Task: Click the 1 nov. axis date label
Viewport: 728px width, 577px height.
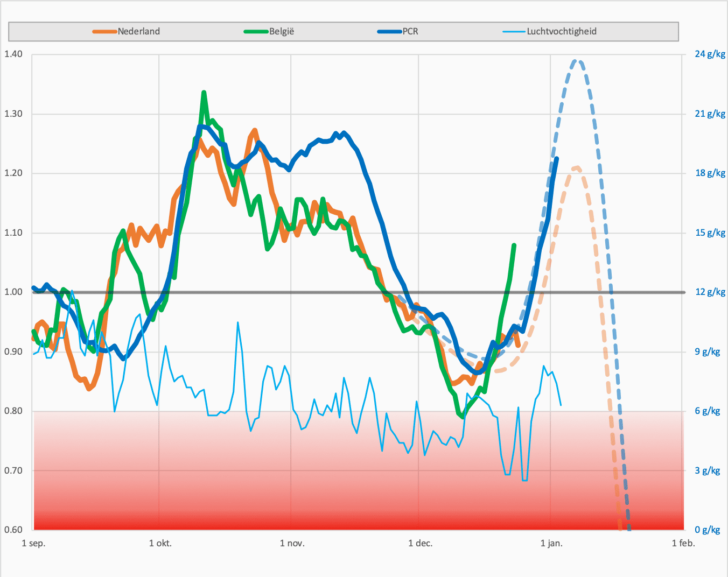Action: [292, 543]
